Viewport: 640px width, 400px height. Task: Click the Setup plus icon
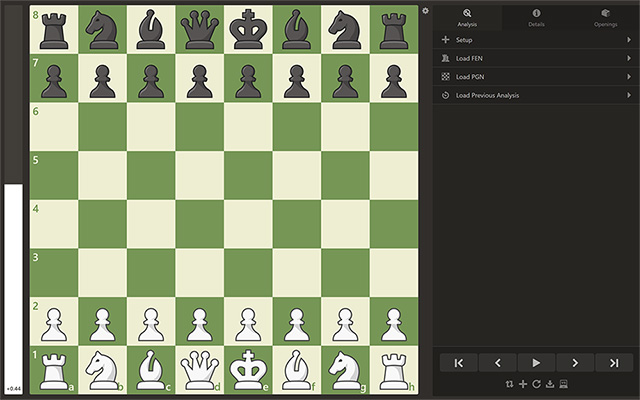[x=445, y=40]
